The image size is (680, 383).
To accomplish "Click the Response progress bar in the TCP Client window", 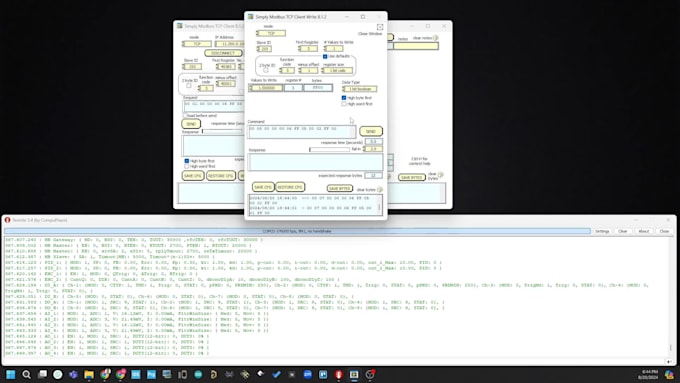I will pos(222,131).
